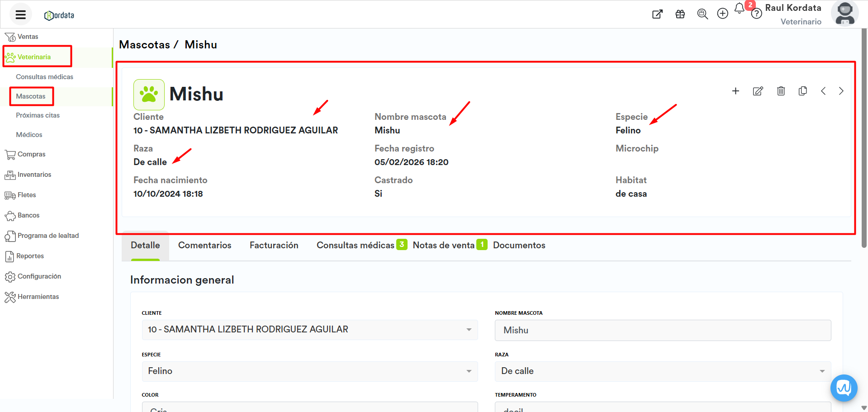Open Próximas citas in the sidebar
Screen dimensions: 868x412
[x=38, y=115]
